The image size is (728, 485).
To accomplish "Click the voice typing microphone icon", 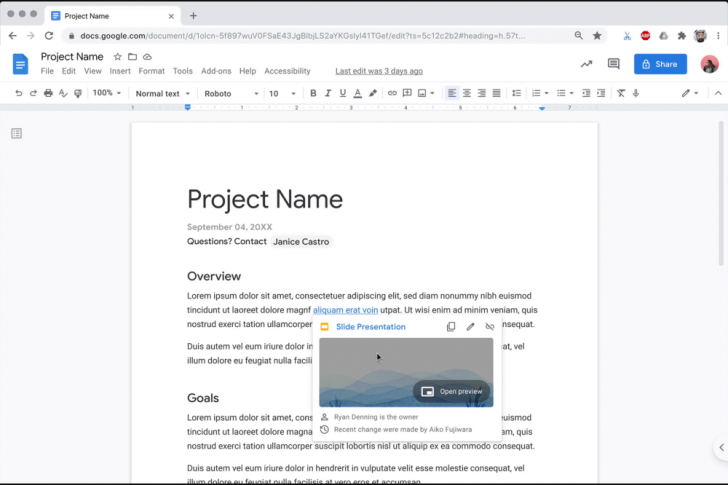I will coord(636,93).
